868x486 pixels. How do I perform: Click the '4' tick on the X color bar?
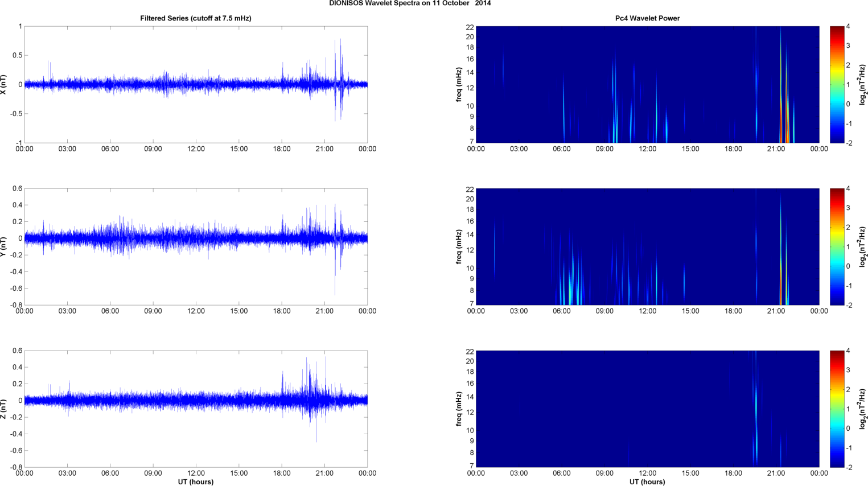(848, 27)
